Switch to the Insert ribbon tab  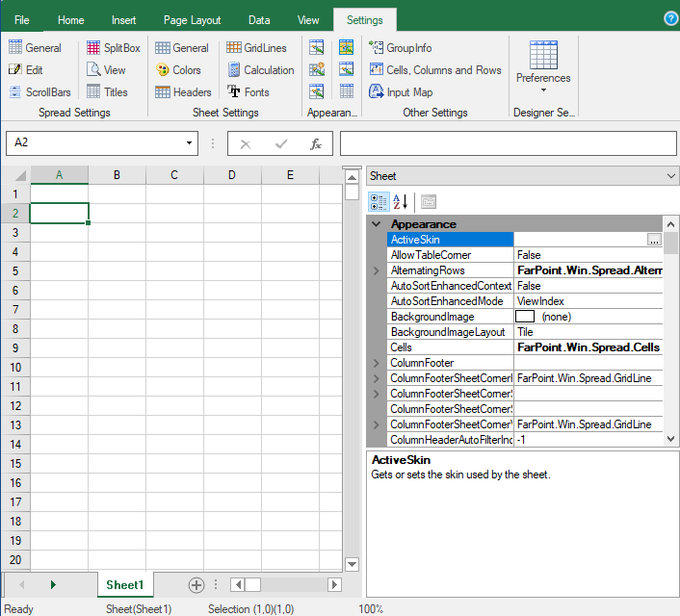[123, 20]
